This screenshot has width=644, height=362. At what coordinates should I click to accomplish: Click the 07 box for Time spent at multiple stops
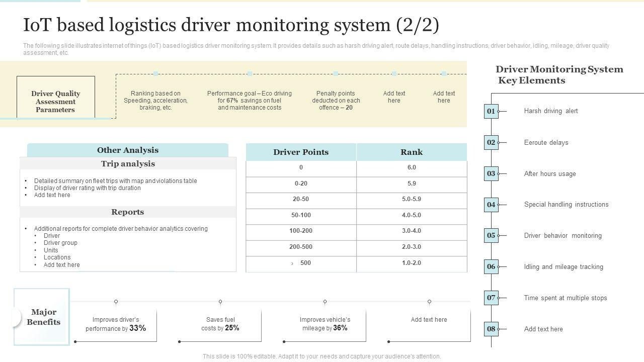[491, 298]
